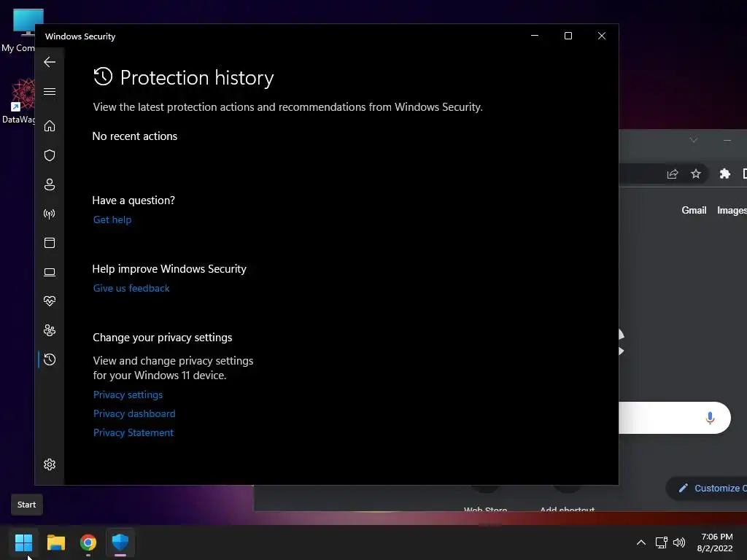Open DataWag desktop shortcut
This screenshot has height=560, width=747.
point(19,101)
